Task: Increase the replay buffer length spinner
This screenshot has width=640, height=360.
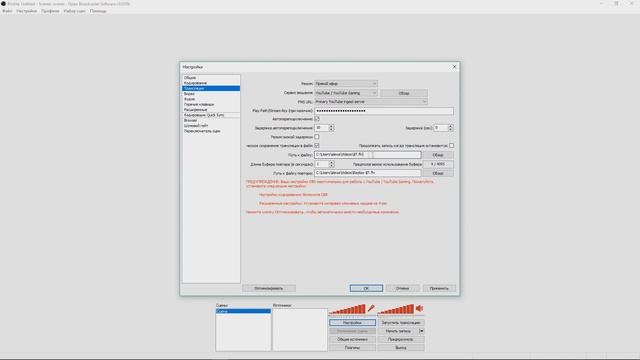Action: pos(331,162)
